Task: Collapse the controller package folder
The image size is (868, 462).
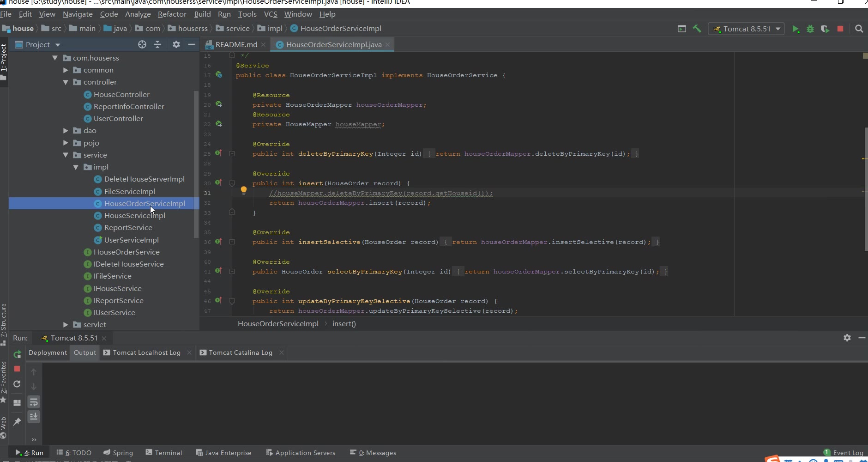Action: (x=66, y=82)
